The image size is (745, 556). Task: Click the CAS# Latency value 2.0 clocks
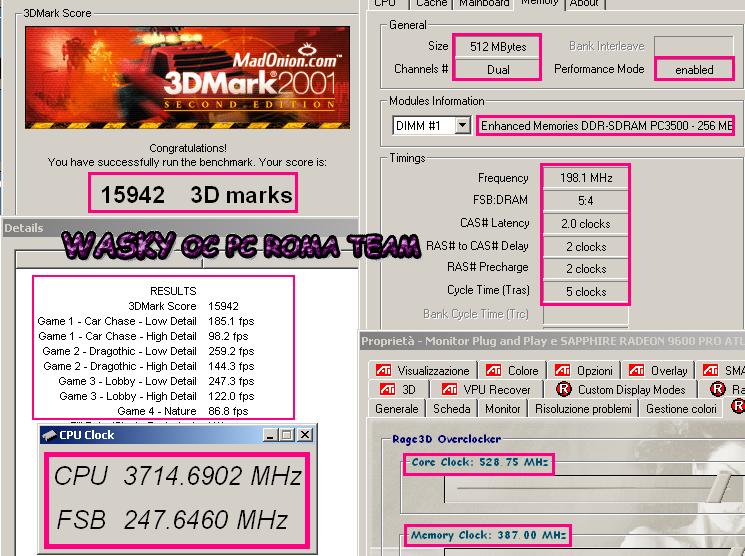point(585,223)
